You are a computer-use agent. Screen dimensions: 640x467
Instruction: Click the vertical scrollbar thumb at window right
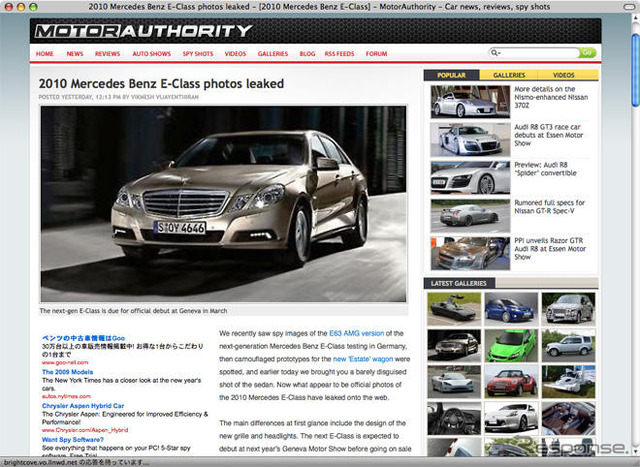click(x=636, y=70)
